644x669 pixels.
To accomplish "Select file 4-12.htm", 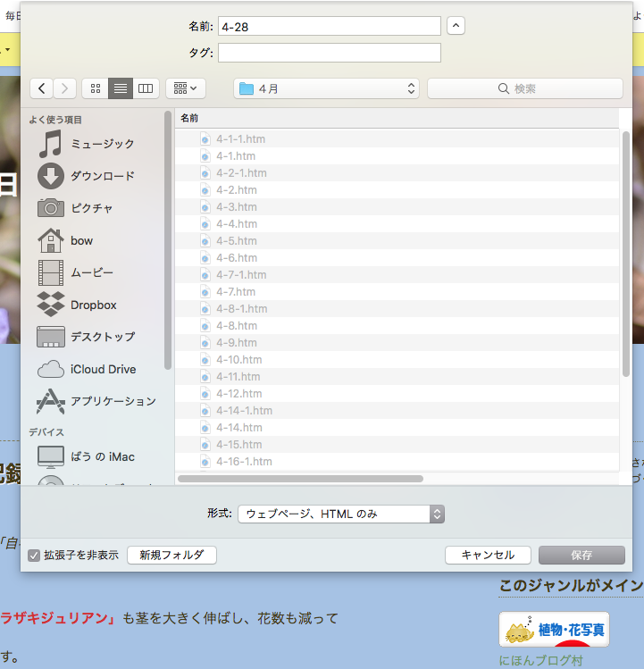I will click(397, 394).
